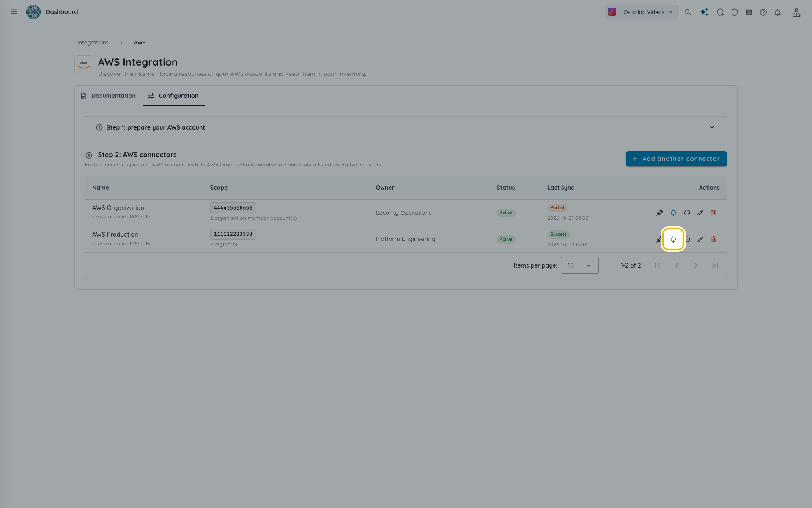Click the AWS breadcrumb item

coord(140,43)
